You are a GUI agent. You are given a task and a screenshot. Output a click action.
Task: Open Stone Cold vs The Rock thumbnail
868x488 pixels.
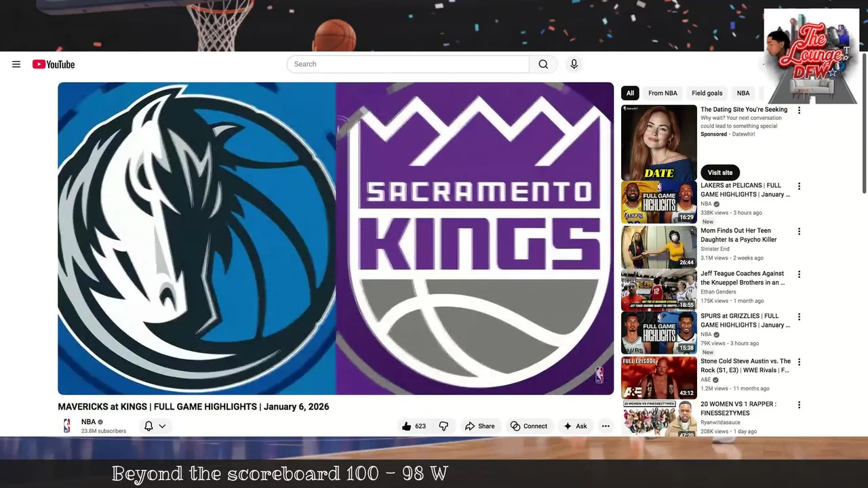click(659, 378)
